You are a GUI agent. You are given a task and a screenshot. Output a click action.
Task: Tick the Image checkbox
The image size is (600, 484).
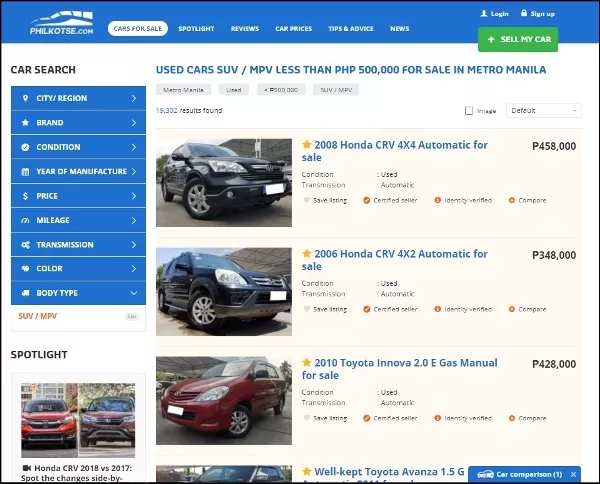click(469, 111)
